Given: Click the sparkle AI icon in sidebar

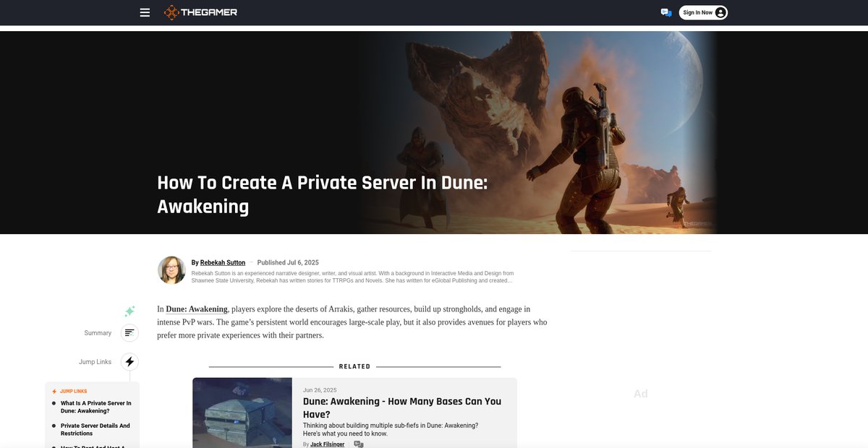Looking at the screenshot, I should point(129,311).
